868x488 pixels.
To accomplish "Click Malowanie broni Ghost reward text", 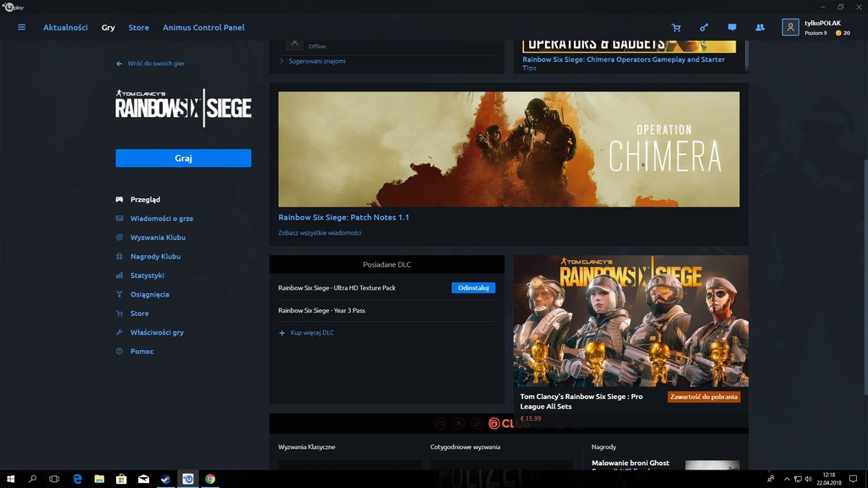I will pos(630,463).
